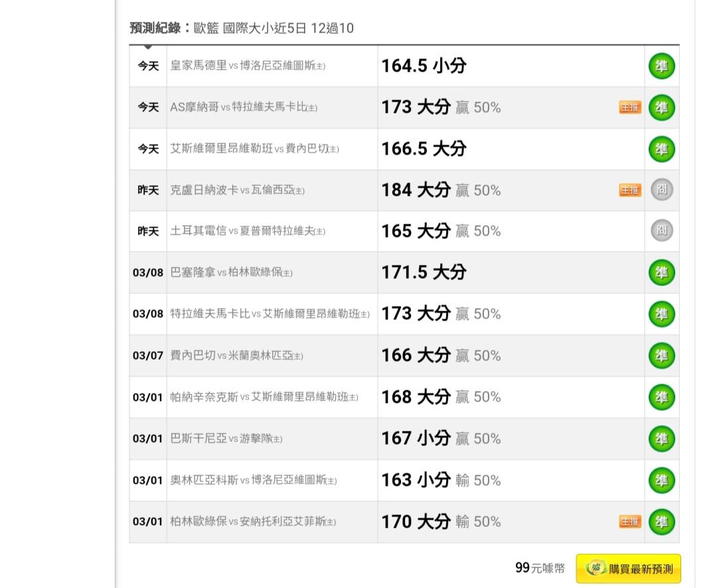This screenshot has height=588, width=717.
Task: Click the gray 悶 icon for 土耳其電信 row
Action: tap(661, 231)
